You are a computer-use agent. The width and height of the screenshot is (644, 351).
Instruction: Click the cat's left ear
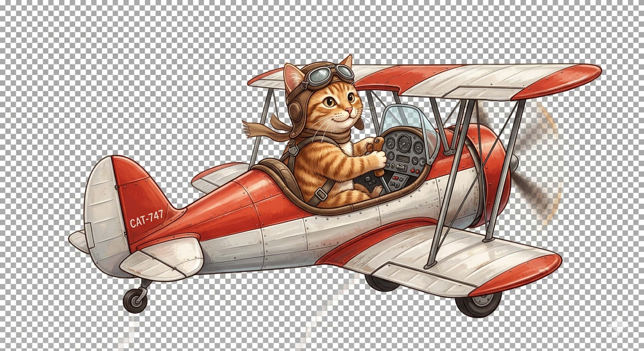pos(293,76)
